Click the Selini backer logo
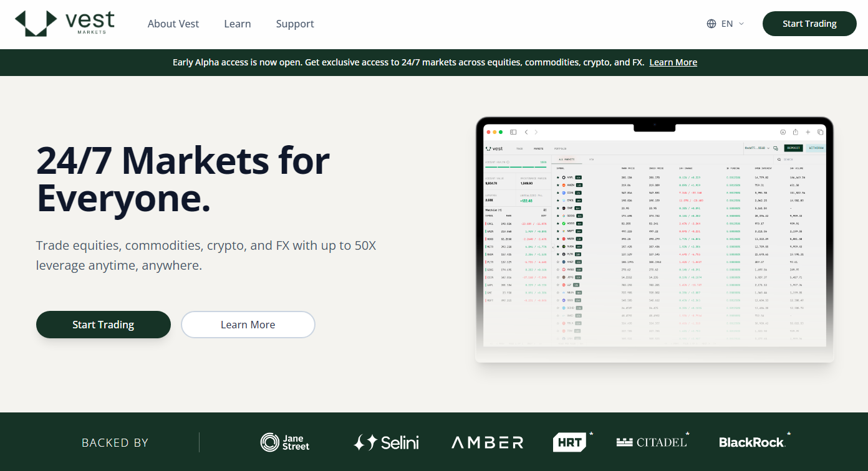868x471 pixels. (386, 442)
